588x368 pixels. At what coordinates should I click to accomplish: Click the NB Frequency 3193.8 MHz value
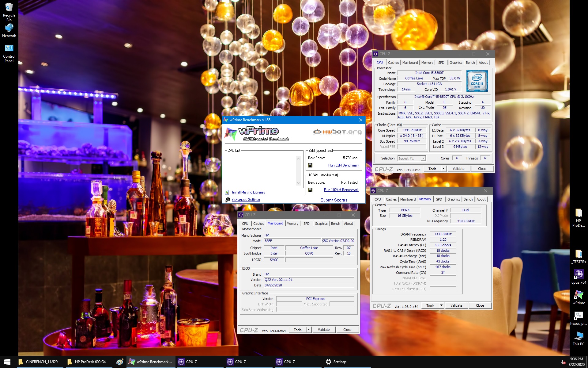[466, 221]
